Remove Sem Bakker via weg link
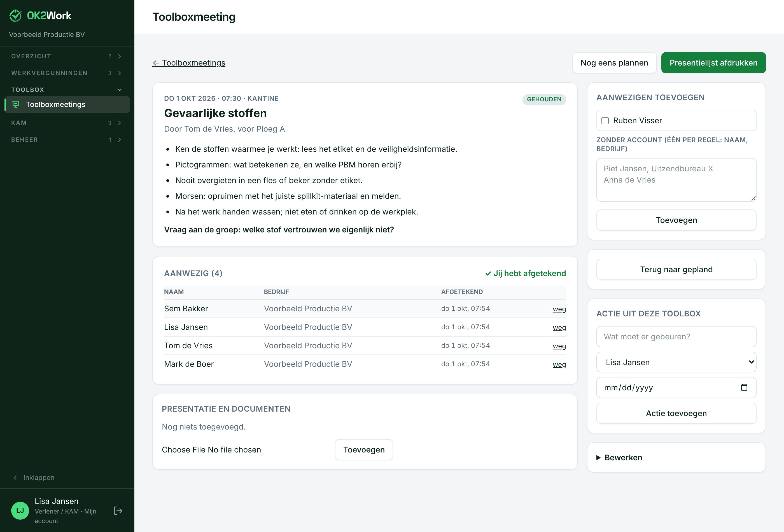The height and width of the screenshot is (532, 784). 559,309
